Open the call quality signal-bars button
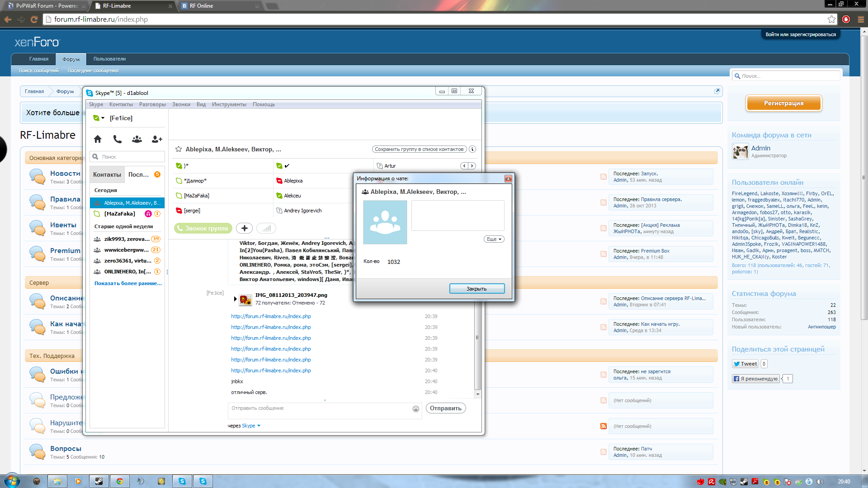 pyautogui.click(x=266, y=228)
